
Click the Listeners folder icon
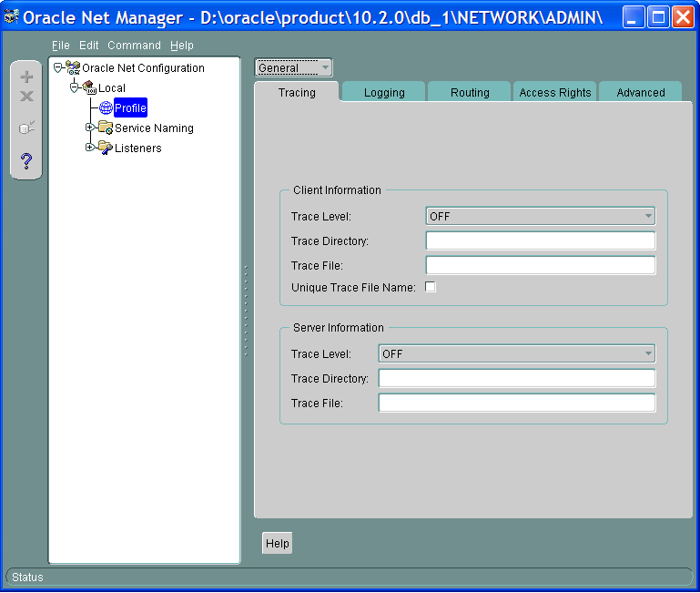pyautogui.click(x=106, y=148)
